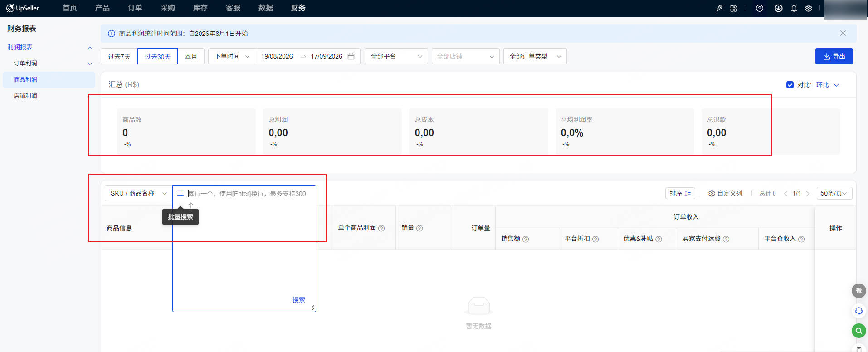Image resolution: width=868 pixels, height=352 pixels.
Task: Open the 全部订单类型 dropdown
Action: (x=535, y=56)
